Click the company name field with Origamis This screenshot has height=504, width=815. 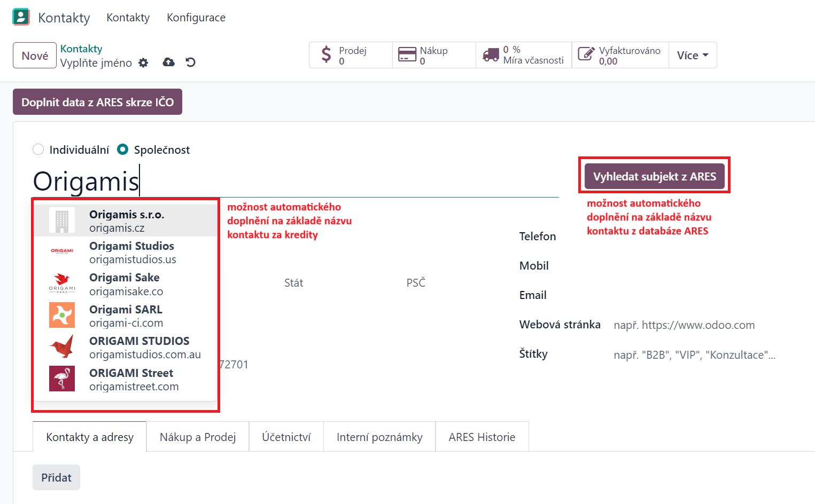pyautogui.click(x=296, y=181)
